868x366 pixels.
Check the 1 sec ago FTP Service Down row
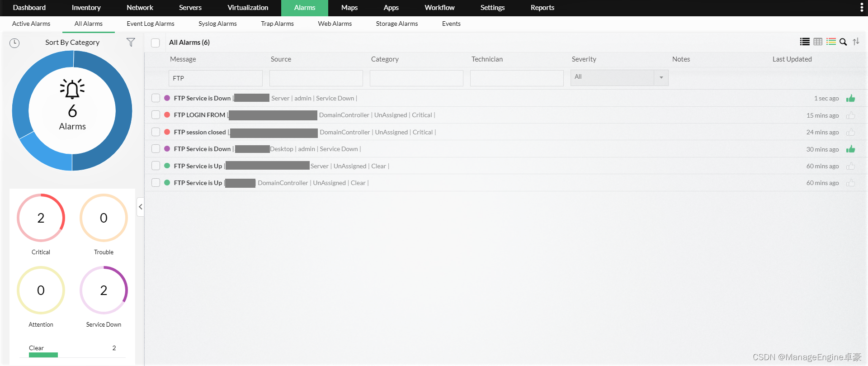tap(156, 98)
